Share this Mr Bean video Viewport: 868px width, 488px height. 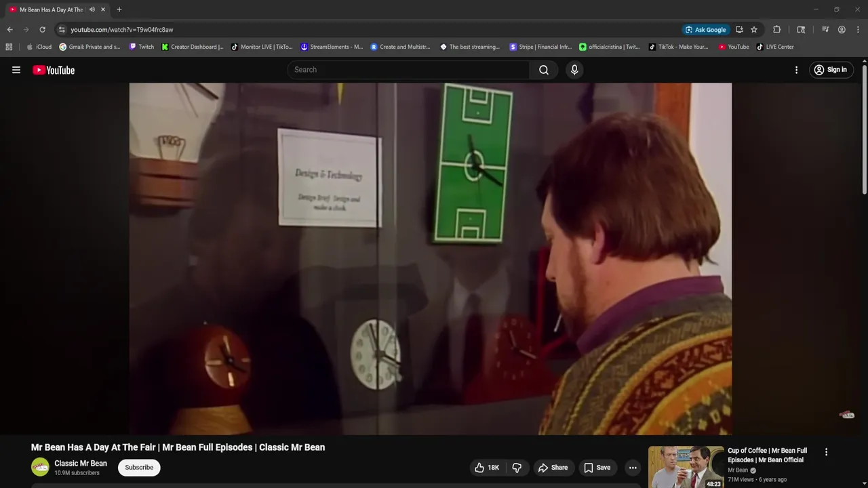553,468
